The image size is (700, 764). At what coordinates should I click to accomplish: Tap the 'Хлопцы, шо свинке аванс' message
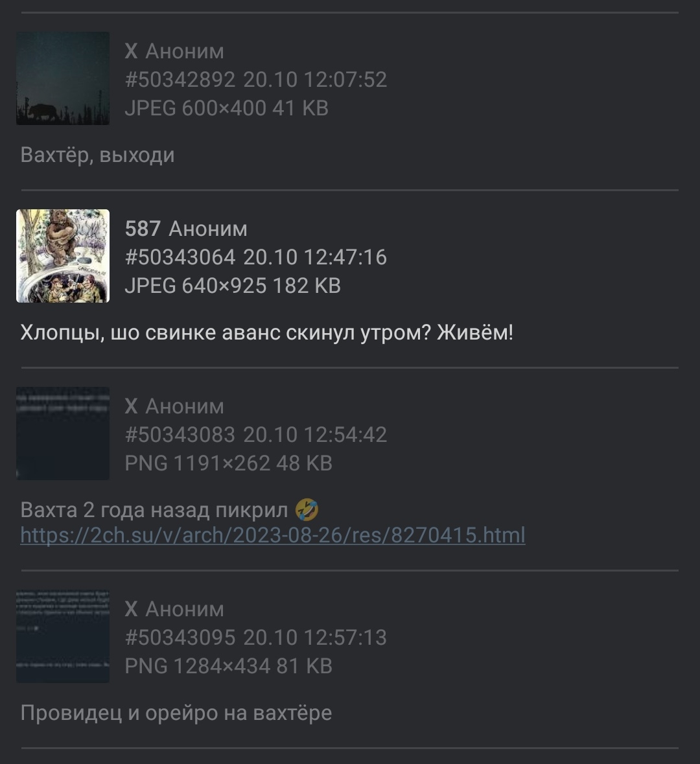266,333
